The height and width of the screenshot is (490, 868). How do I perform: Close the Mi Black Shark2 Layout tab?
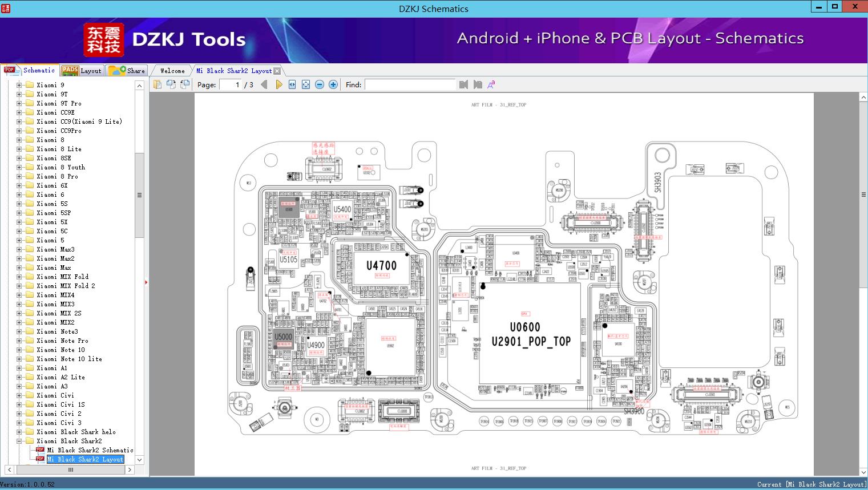pyautogui.click(x=277, y=71)
